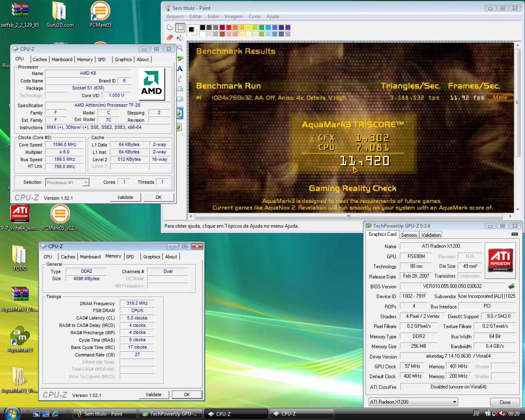525x420 pixels.
Task: Click the GPU-Z screenshot camera icon
Action: pyautogui.click(x=515, y=234)
